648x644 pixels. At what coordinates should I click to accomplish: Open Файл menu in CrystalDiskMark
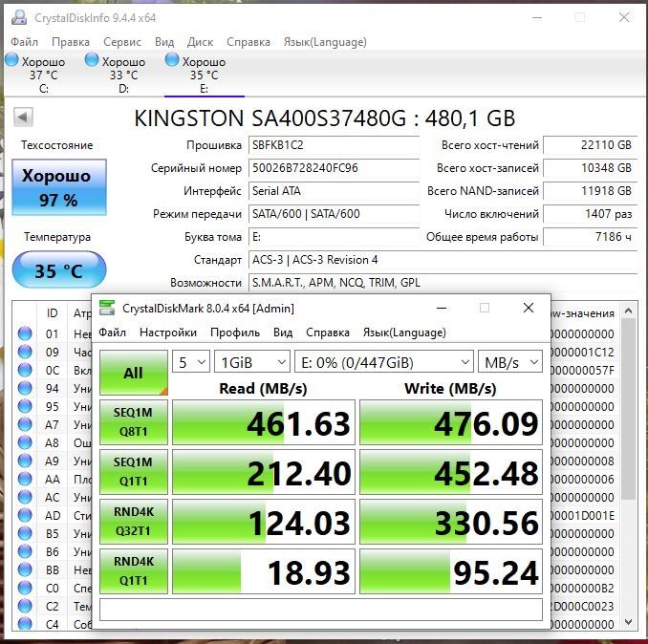click(x=113, y=333)
